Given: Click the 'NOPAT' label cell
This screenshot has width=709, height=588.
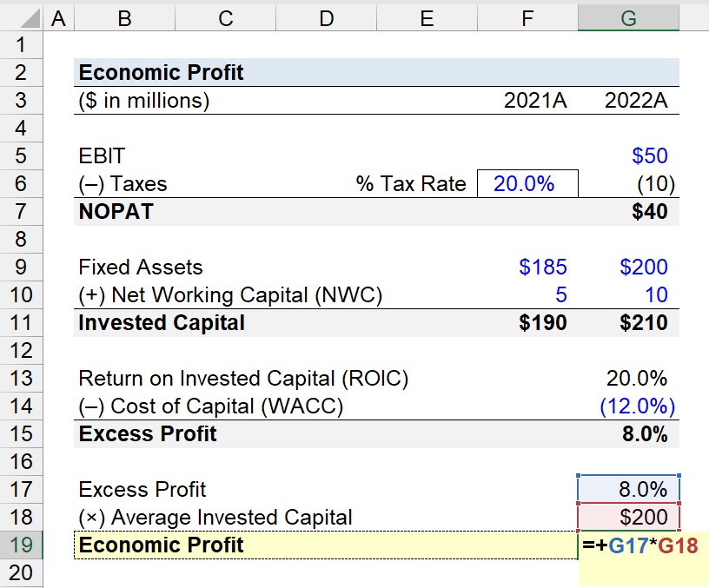Looking at the screenshot, I should tap(116, 212).
